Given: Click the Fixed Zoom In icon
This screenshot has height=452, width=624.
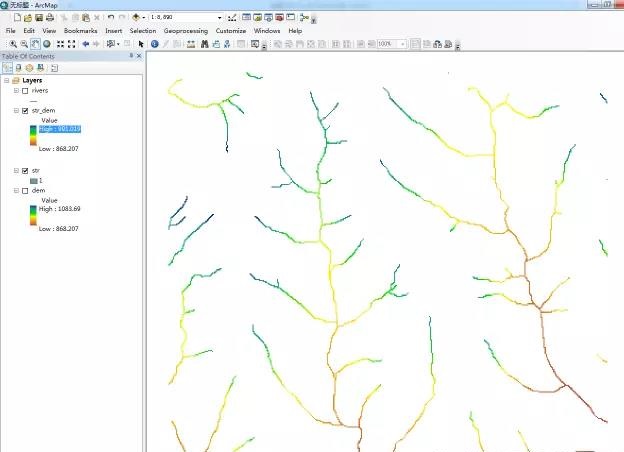Looking at the screenshot, I should click(60, 44).
